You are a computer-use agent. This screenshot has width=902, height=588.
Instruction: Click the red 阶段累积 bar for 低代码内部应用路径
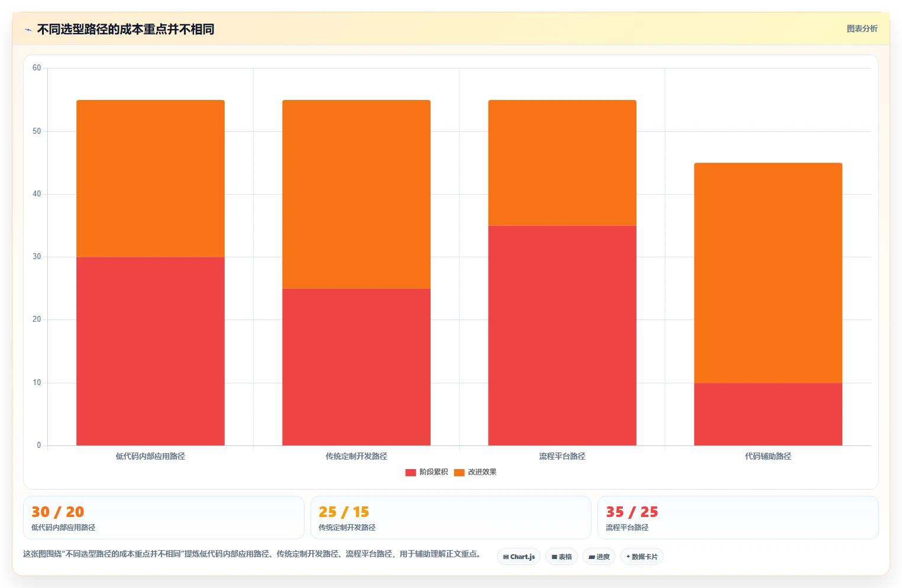[150, 351]
